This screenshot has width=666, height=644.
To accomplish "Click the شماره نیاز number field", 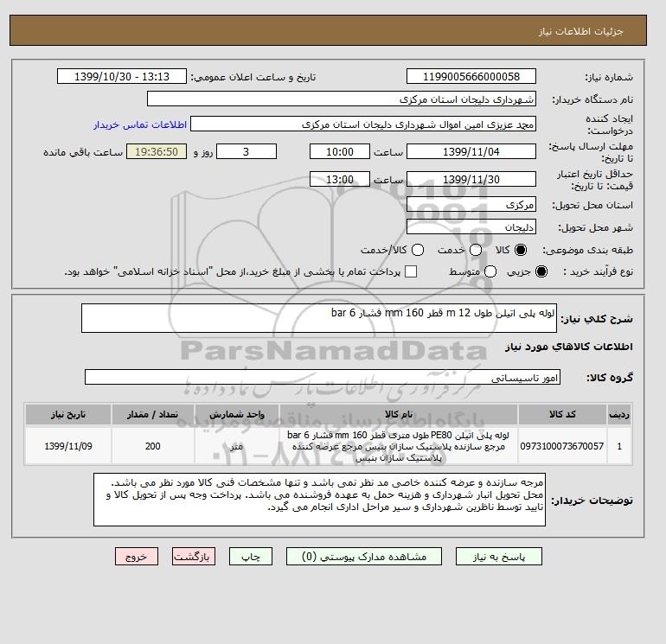I will click(x=471, y=77).
